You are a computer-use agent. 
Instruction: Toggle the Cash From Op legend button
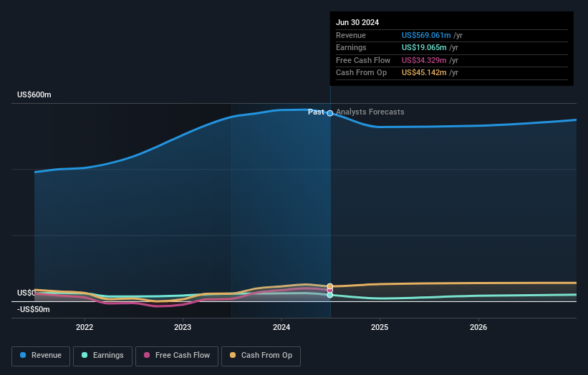[x=261, y=356]
